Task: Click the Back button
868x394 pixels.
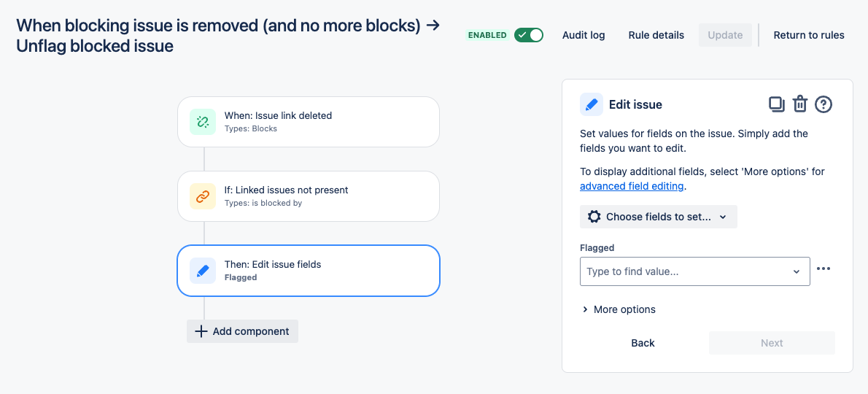Action: click(643, 343)
